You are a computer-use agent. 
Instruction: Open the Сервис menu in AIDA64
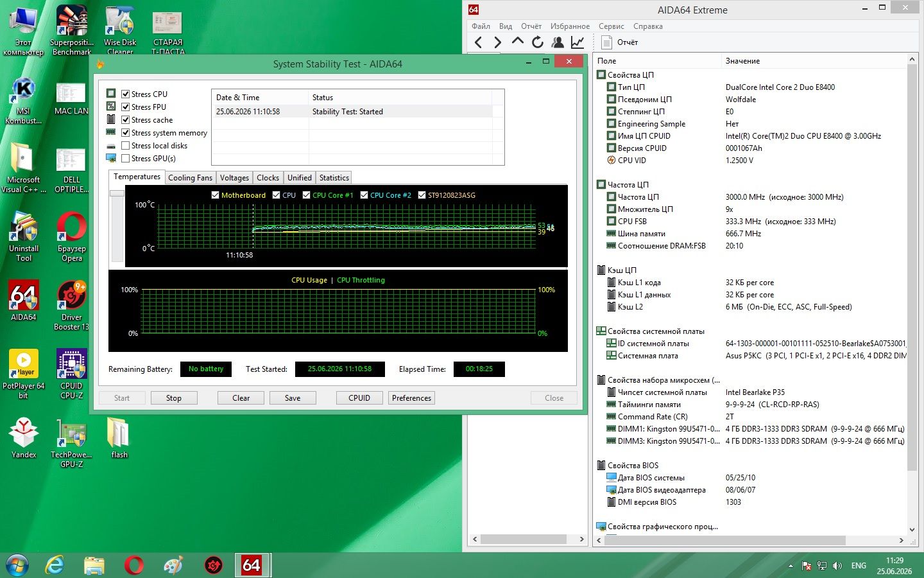coord(612,26)
